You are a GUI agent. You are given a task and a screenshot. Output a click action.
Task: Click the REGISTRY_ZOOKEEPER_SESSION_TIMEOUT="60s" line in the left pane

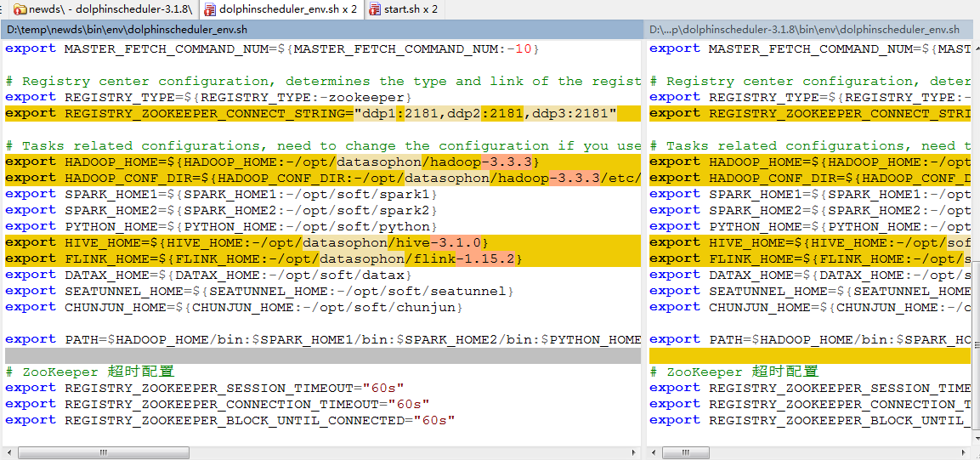click(x=205, y=388)
